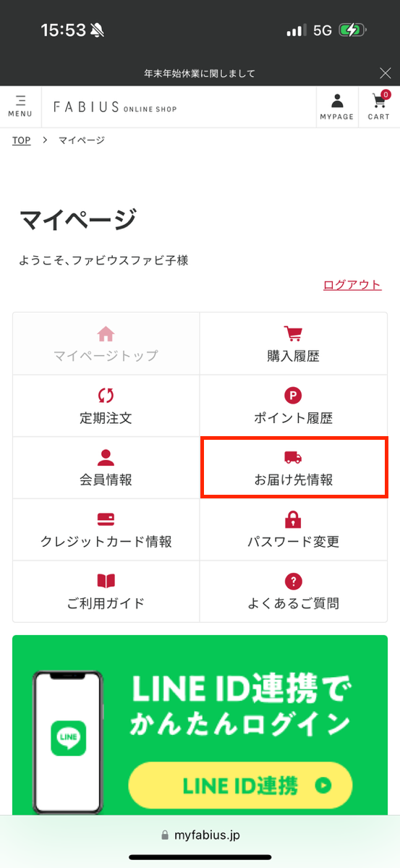Open パスワード変更 lock tile
The width and height of the screenshot is (400, 868).
coord(294,529)
